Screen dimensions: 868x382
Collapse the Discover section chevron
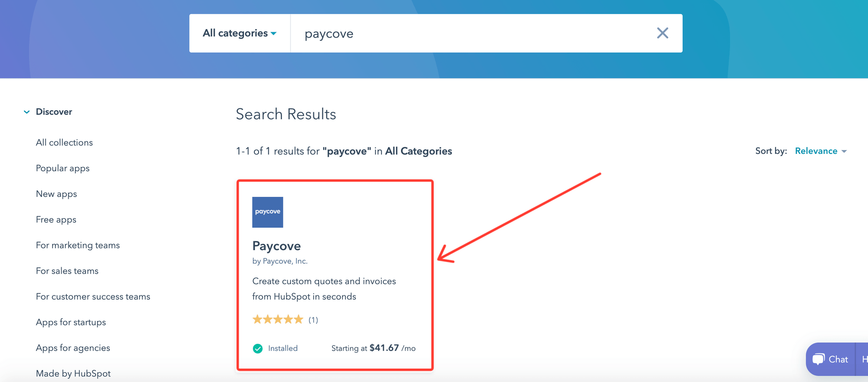pos(27,112)
